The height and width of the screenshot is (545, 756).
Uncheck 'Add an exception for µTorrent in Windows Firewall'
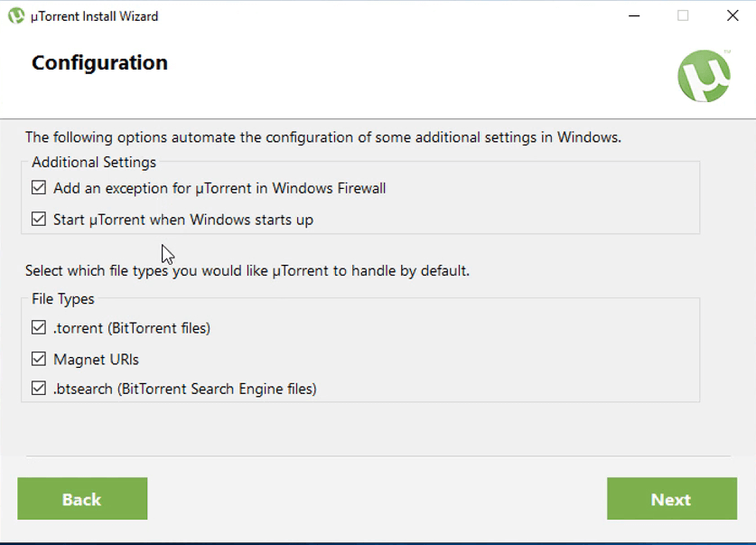pyautogui.click(x=37, y=188)
